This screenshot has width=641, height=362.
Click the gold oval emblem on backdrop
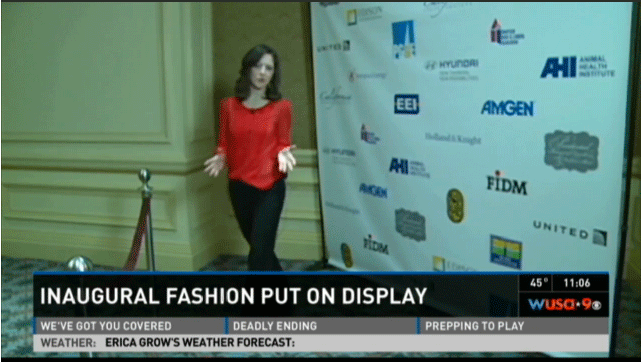(455, 206)
